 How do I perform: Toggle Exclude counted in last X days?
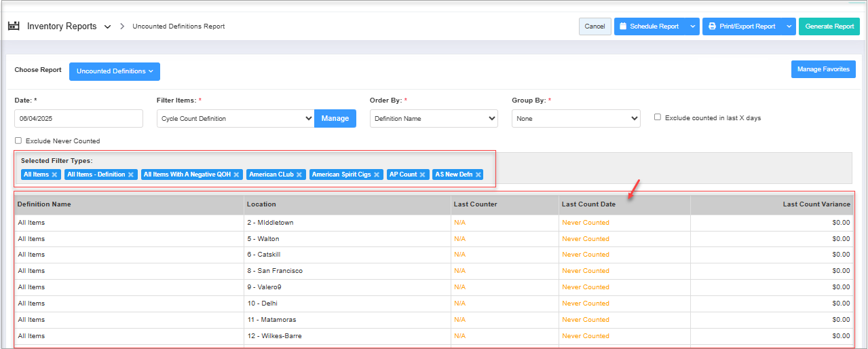coord(658,117)
